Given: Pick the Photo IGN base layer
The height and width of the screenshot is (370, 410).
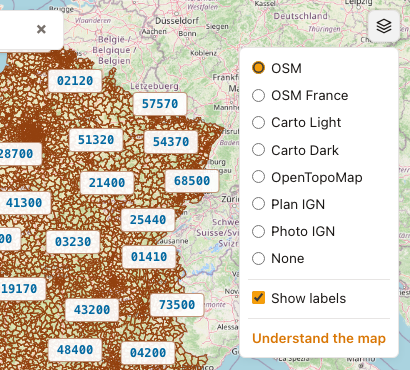Looking at the screenshot, I should [x=258, y=231].
